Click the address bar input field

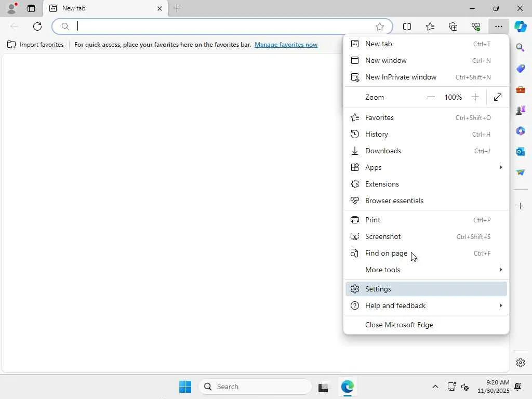click(x=222, y=26)
